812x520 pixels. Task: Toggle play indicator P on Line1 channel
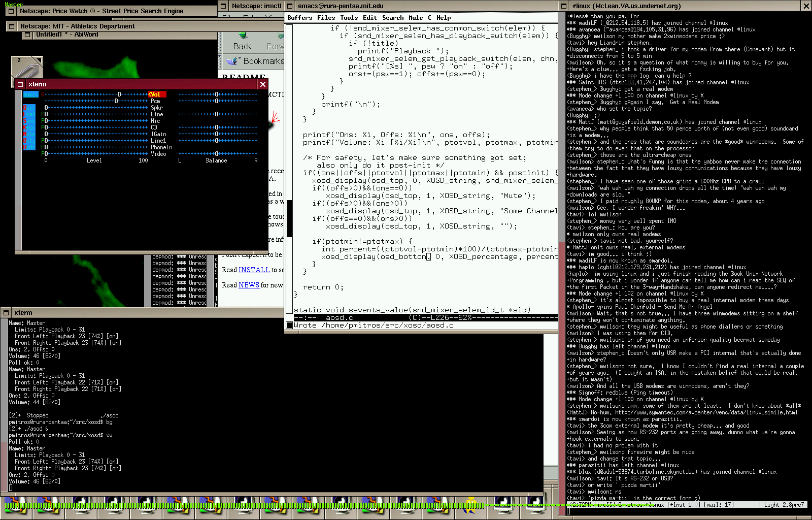click(x=43, y=141)
